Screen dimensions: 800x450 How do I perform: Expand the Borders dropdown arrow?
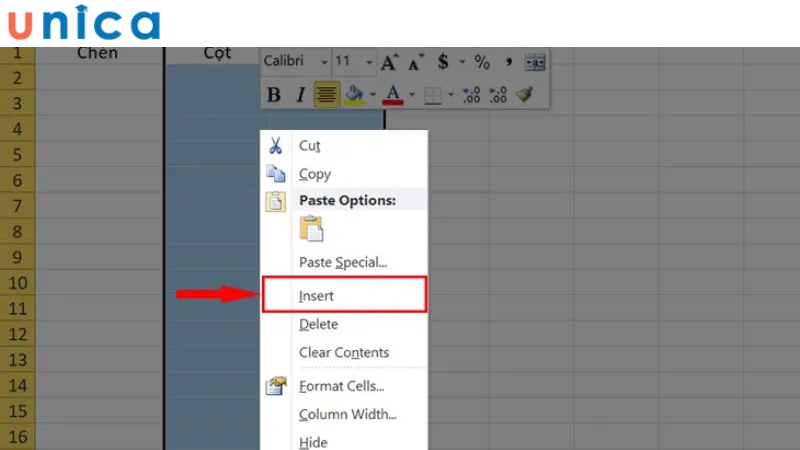[451, 96]
